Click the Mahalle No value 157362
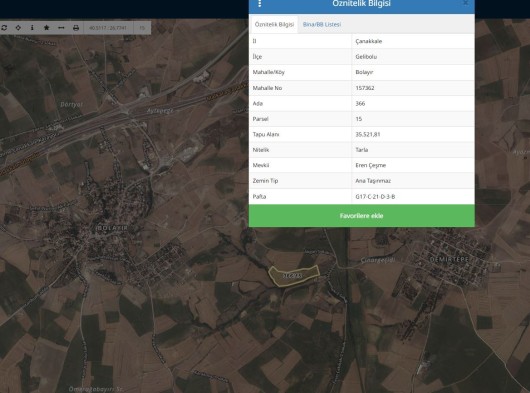 coord(365,88)
